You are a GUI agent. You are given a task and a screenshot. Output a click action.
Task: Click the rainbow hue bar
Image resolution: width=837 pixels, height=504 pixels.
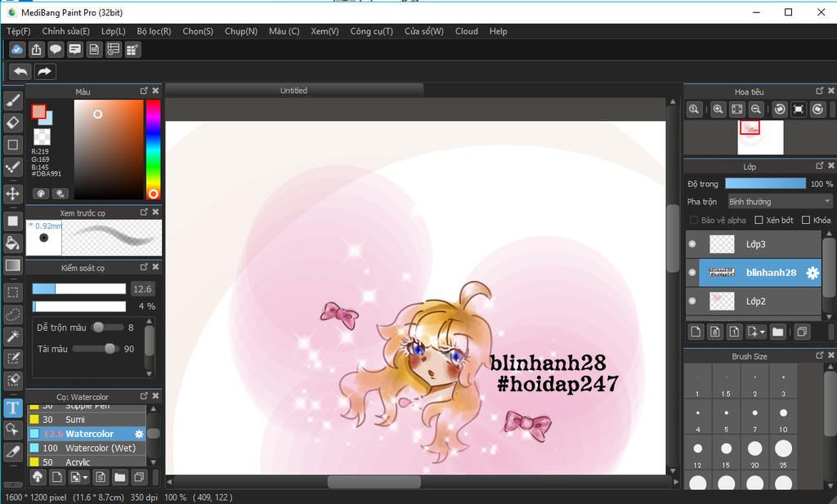[x=153, y=149]
